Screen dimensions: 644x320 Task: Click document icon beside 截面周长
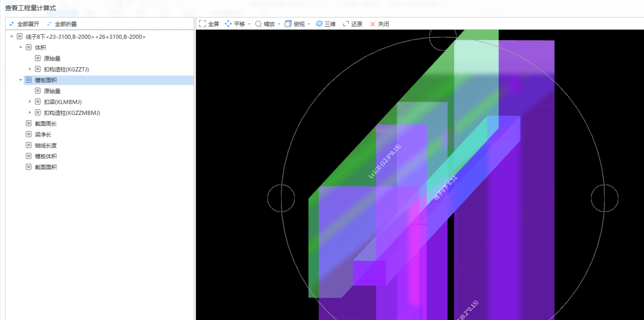click(29, 123)
